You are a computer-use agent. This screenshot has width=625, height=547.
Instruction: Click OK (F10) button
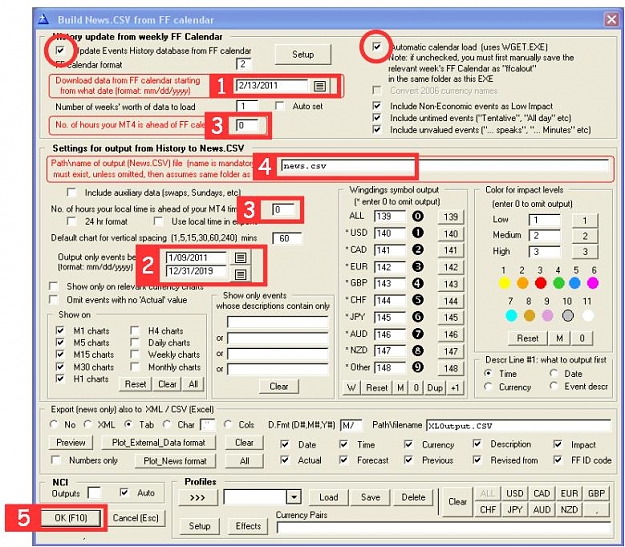(x=71, y=518)
